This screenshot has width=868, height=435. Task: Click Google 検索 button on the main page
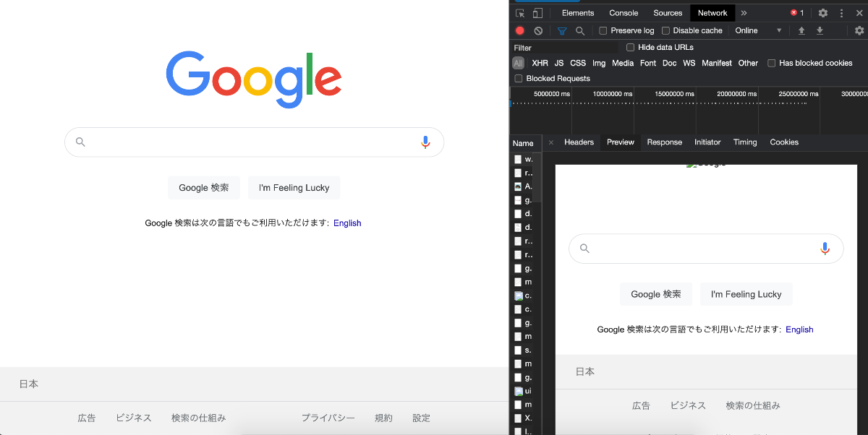coord(204,187)
